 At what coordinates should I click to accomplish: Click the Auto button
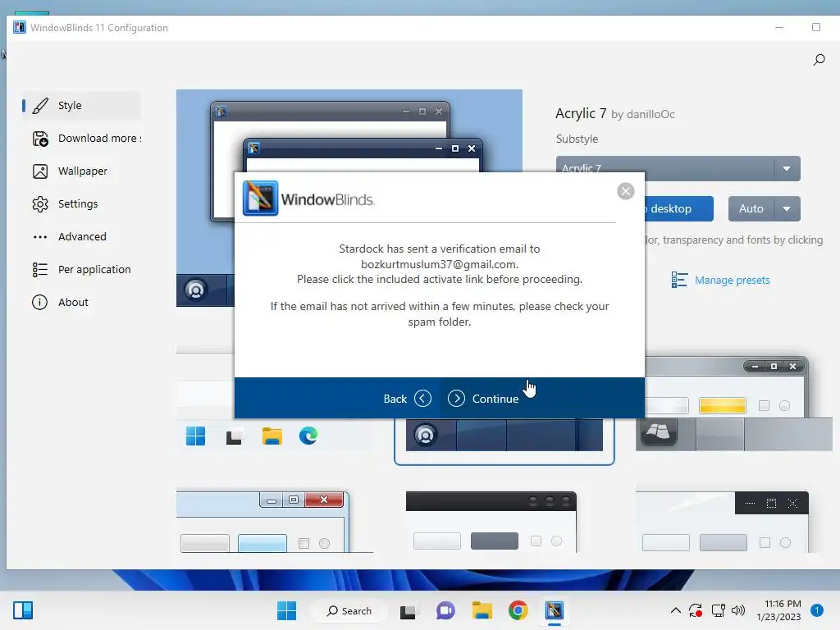click(x=751, y=208)
